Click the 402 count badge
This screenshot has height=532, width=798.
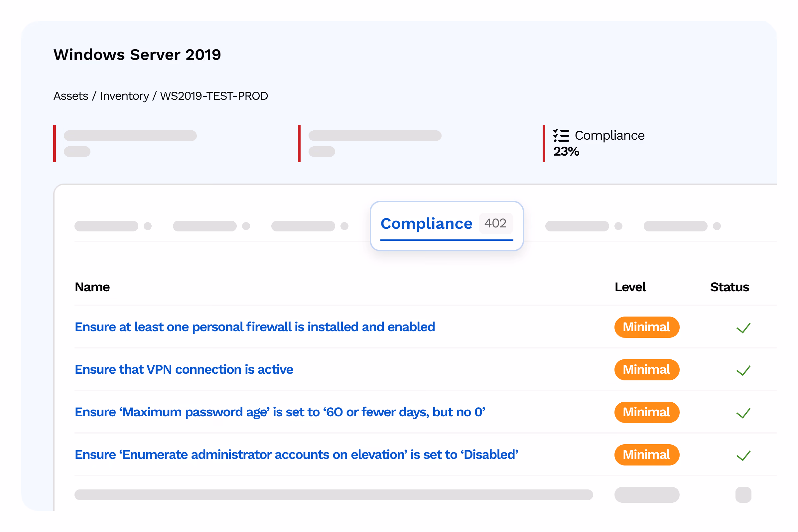(496, 223)
